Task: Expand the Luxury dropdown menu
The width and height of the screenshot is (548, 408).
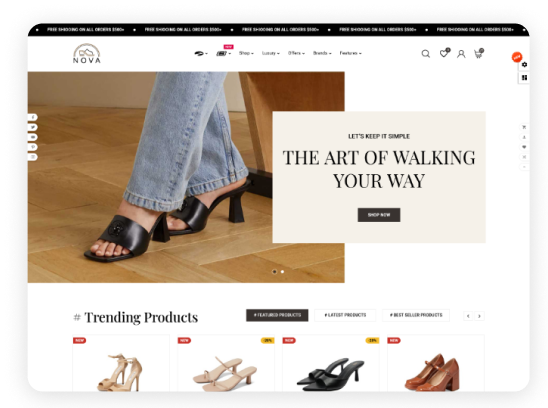Action: 271,53
